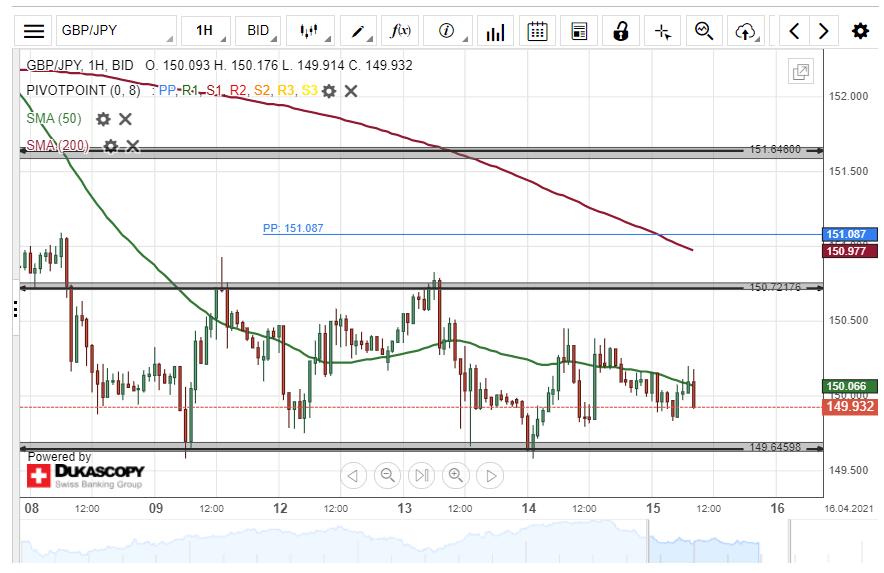Open the Dukascopy logo link
Image resolution: width=884 pixels, height=573 pixels.
pos(86,475)
